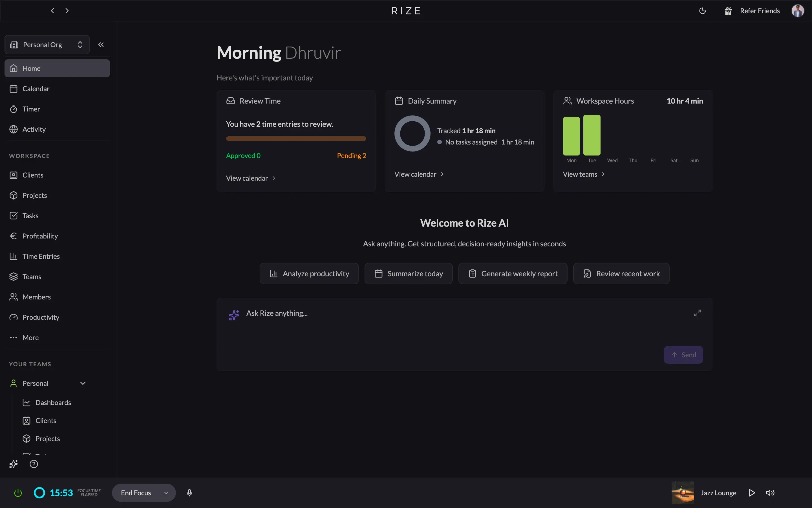Open Profitability page
Image resolution: width=812 pixels, height=508 pixels.
point(57,236)
